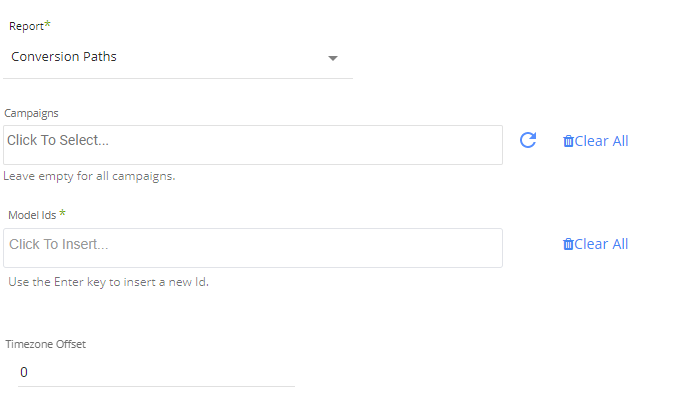The height and width of the screenshot is (407, 681).
Task: Click the refresh icon beside Campaigns field
Action: (528, 141)
